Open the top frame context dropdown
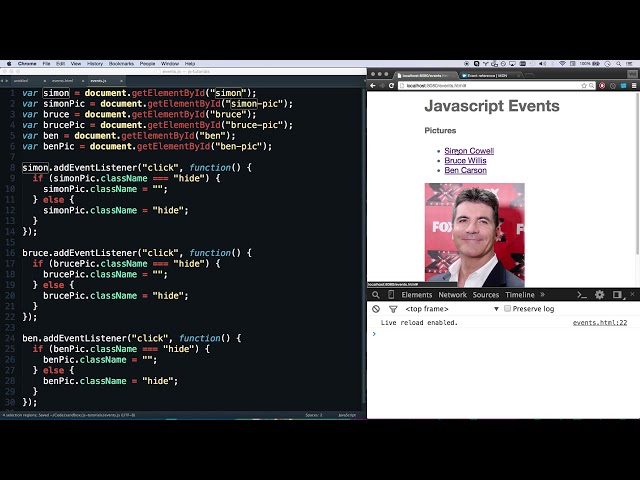This screenshot has height=480, width=640. [x=452, y=309]
